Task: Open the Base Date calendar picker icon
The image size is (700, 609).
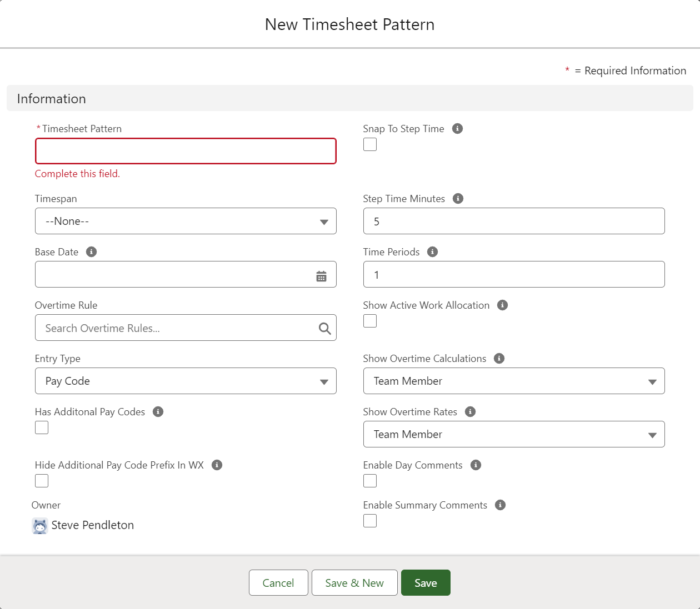Action: (321, 276)
